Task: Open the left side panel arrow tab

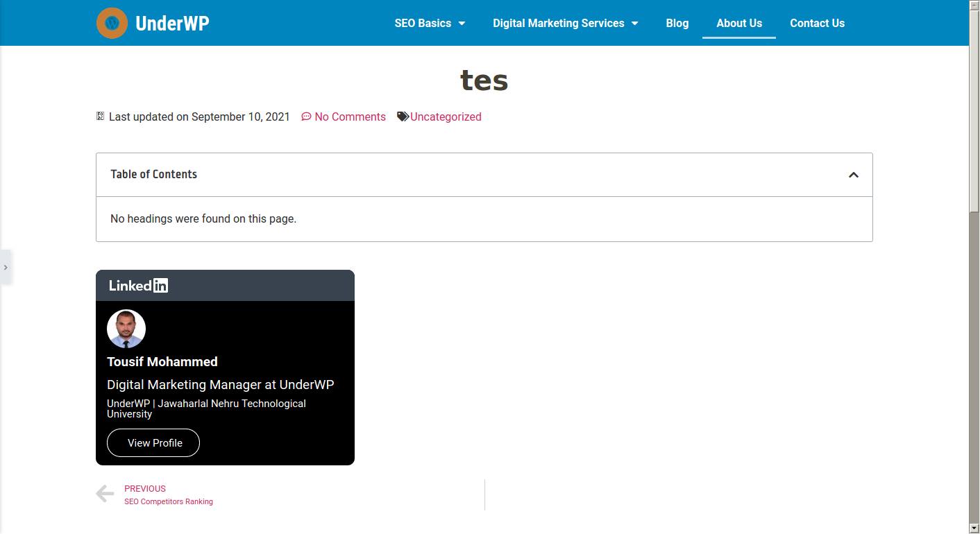Action: (6, 267)
